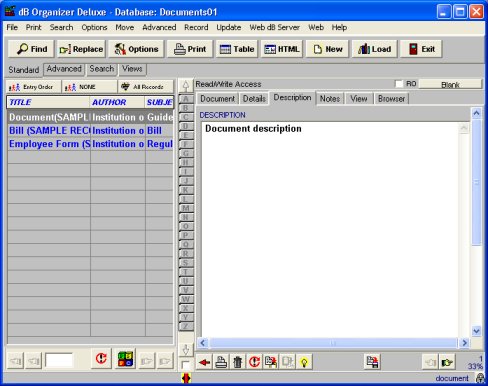Open the Move menu
The image size is (488, 386).
pos(125,27)
